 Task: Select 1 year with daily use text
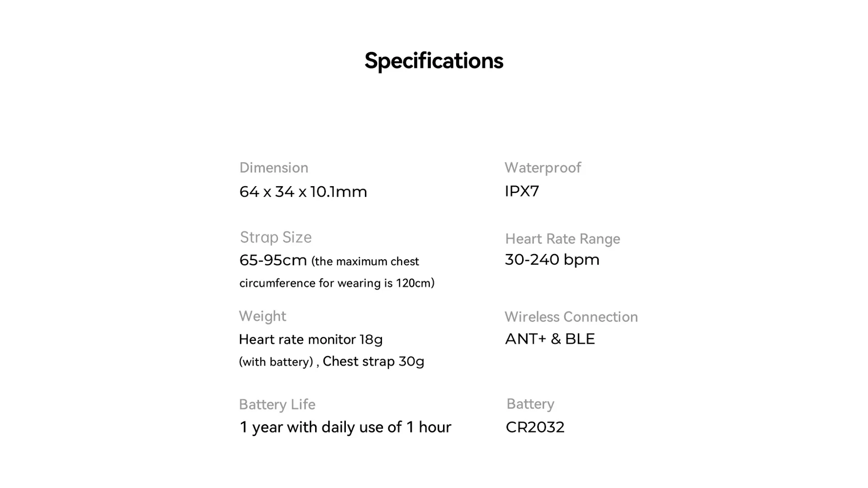tap(345, 427)
